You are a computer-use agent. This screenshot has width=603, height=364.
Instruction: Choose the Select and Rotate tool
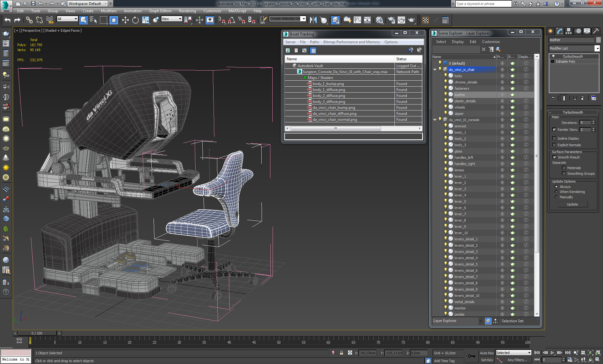(135, 20)
